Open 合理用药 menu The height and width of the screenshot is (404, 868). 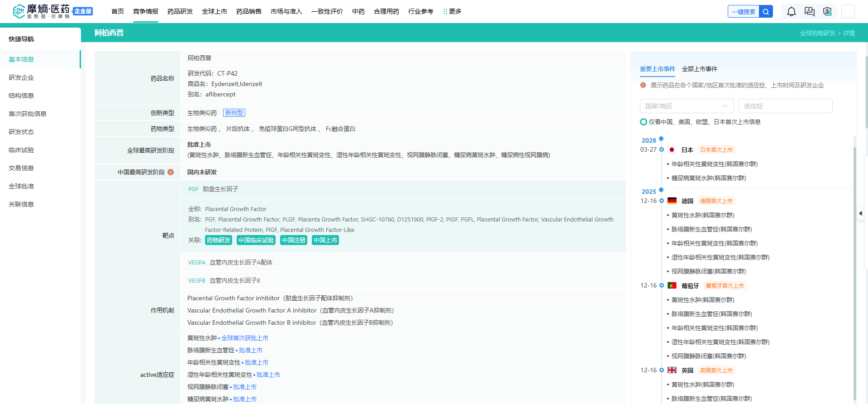click(x=386, y=11)
